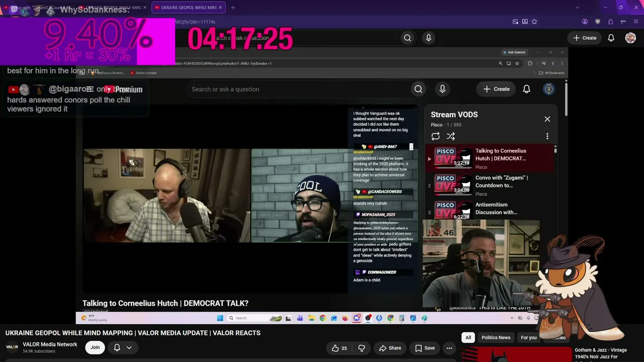The height and width of the screenshot is (362, 644).
Task: Open Stream VODS playlist three-dot menu
Action: click(547, 136)
